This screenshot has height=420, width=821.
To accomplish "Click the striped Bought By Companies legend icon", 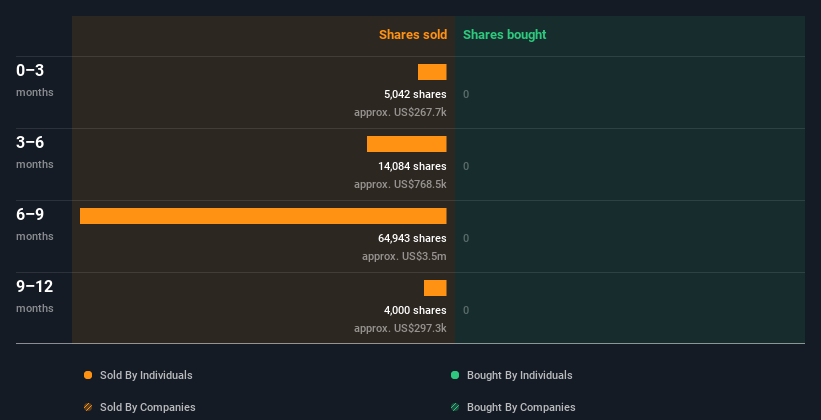I will coord(455,407).
